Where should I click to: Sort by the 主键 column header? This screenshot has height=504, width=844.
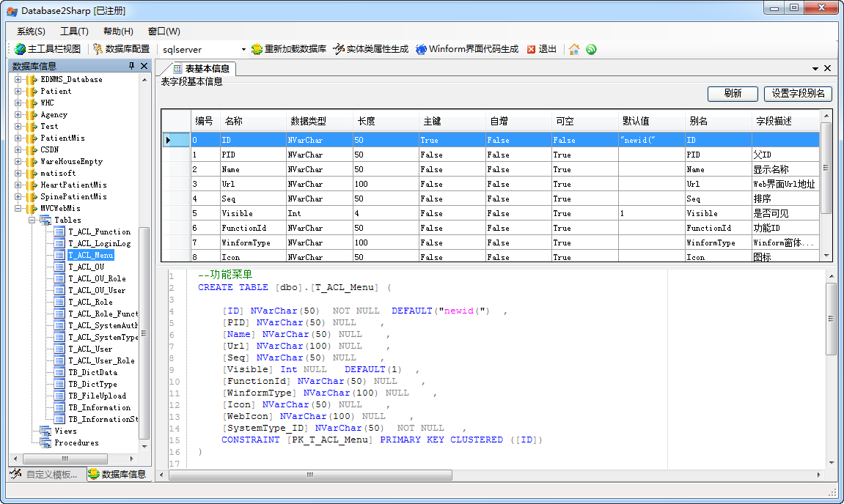(452, 121)
